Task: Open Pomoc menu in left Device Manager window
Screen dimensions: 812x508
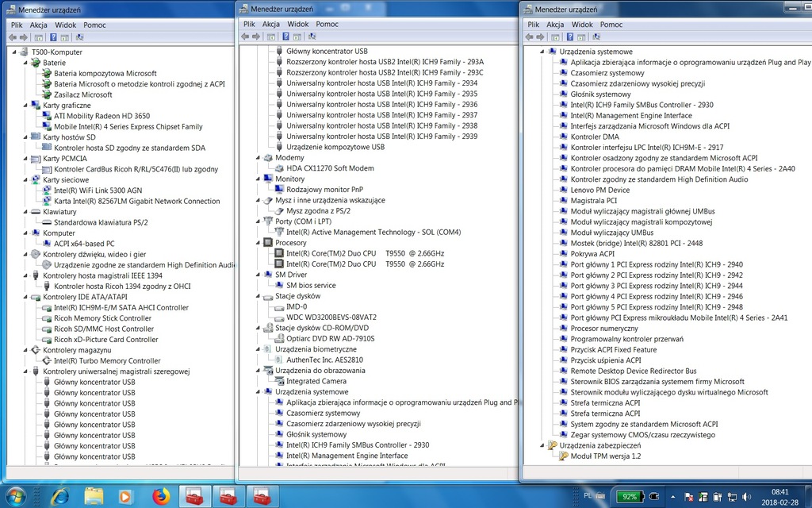Action: pyautogui.click(x=94, y=25)
